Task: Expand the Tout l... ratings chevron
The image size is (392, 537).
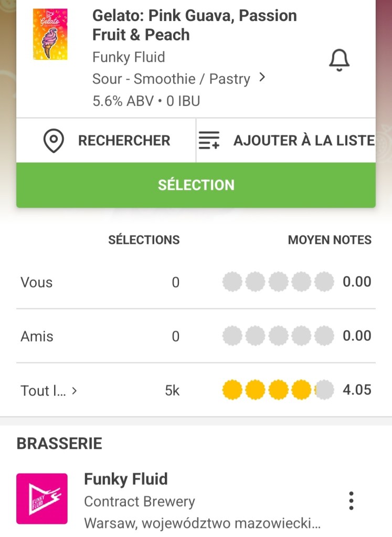Action: pyautogui.click(x=75, y=391)
